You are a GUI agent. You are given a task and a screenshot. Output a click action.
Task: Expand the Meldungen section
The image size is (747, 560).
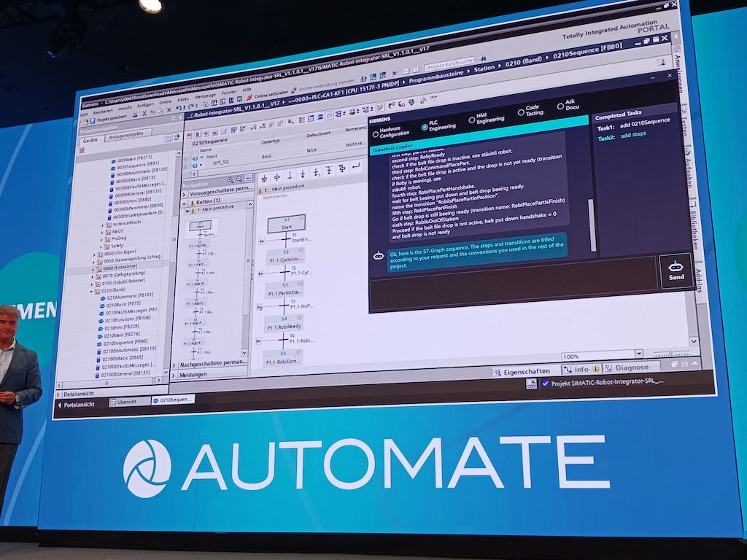click(174, 376)
